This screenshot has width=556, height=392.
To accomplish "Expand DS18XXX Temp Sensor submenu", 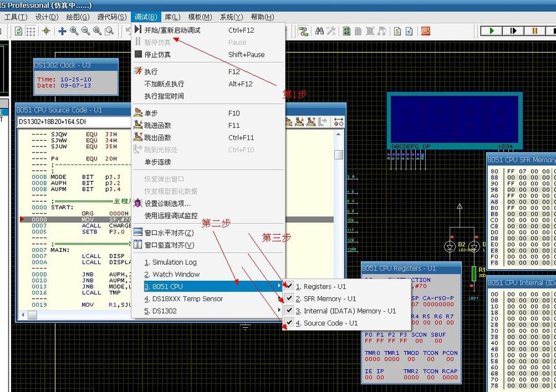I will point(183,299).
